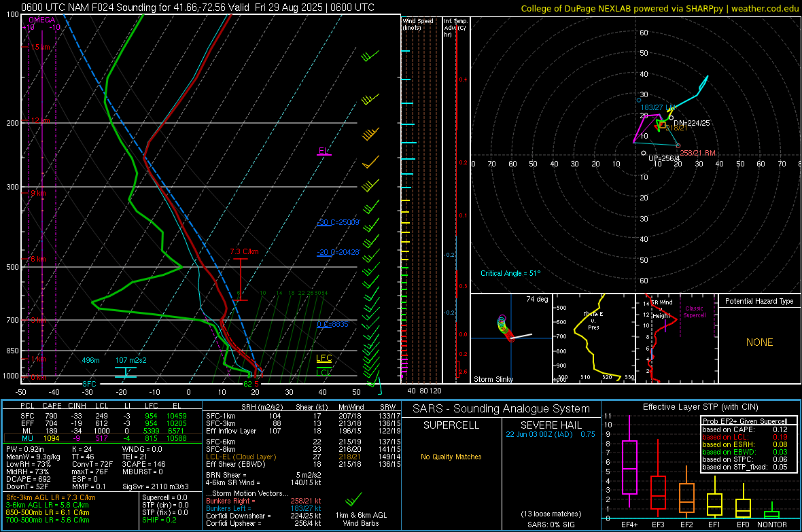The height and width of the screenshot is (532, 802).
Task: Click the 'DN=224/25' hodograph label
Action: pyautogui.click(x=691, y=123)
